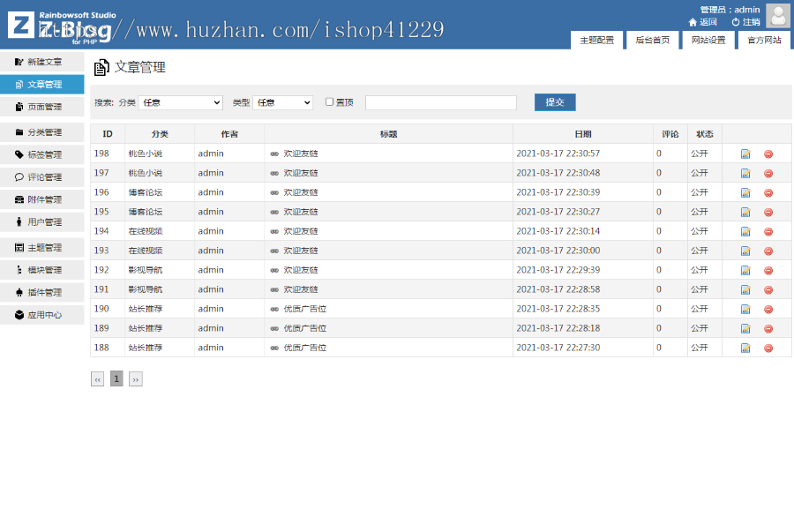794x532 pixels.
Task: Delete article 190 with red icon
Action: [x=768, y=309]
